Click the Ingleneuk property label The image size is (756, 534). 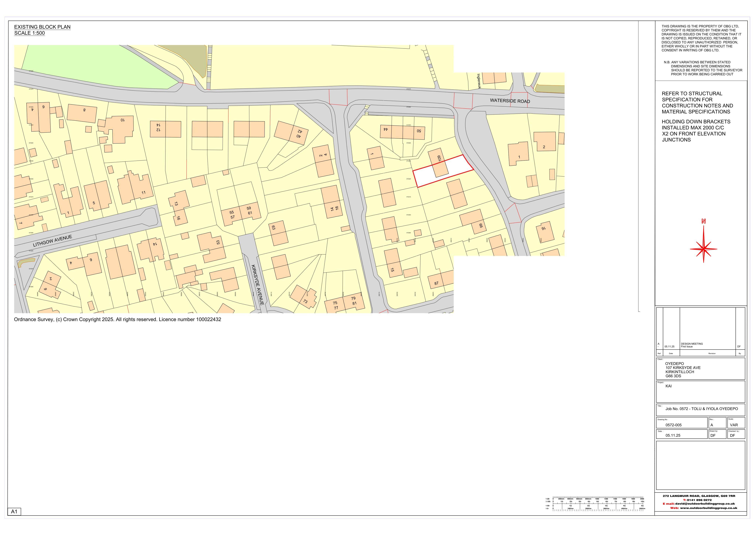coord(479,81)
